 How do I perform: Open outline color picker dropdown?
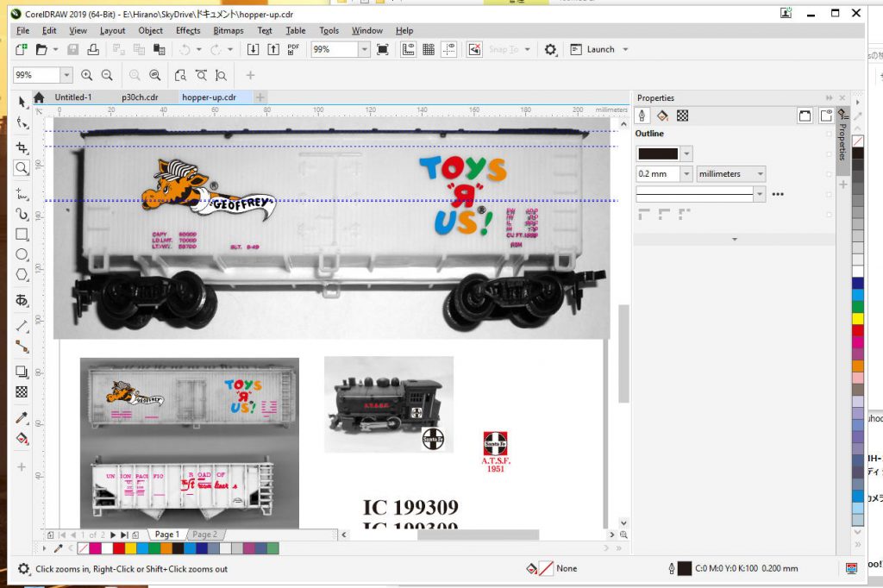click(686, 153)
